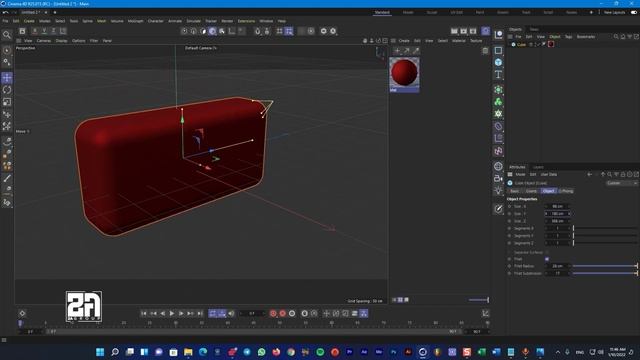Select the Scale tool in left toolbar

(7, 102)
